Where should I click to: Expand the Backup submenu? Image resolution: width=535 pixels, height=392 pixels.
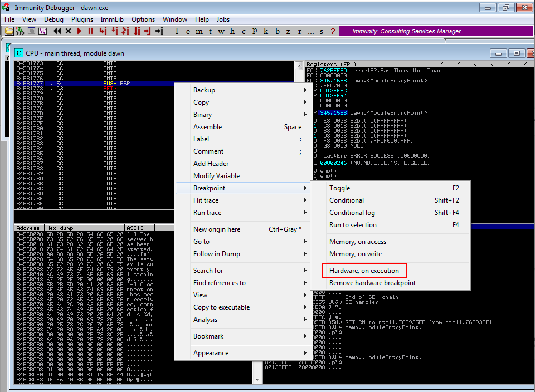pos(242,90)
